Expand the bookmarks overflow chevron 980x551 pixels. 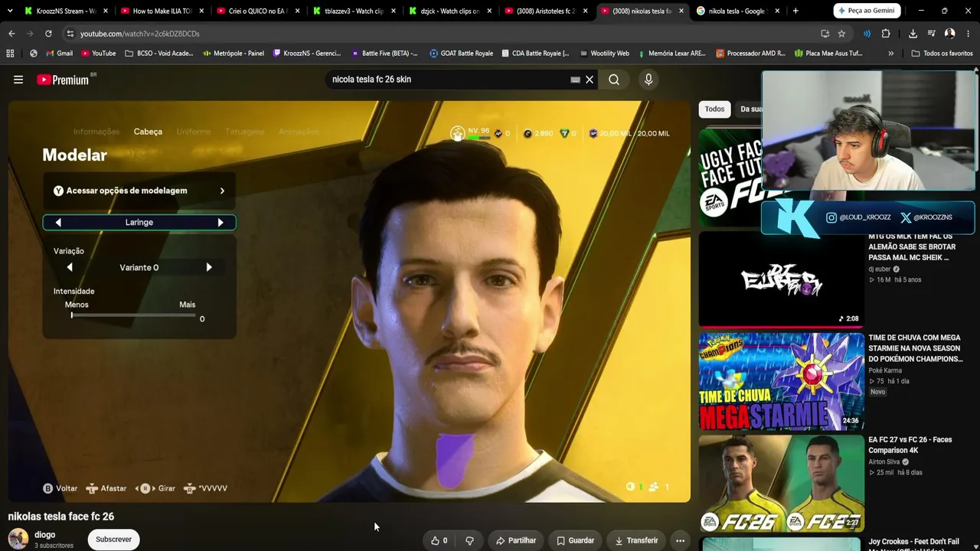[x=890, y=54]
